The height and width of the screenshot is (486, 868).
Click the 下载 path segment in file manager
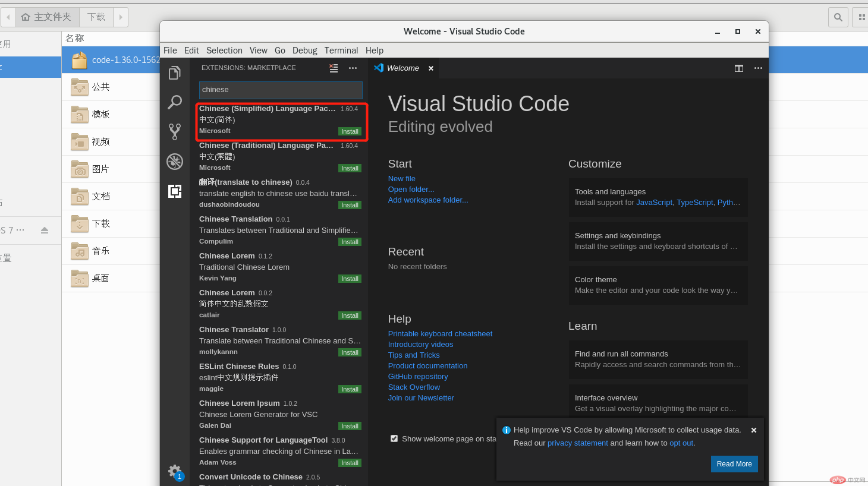point(96,17)
